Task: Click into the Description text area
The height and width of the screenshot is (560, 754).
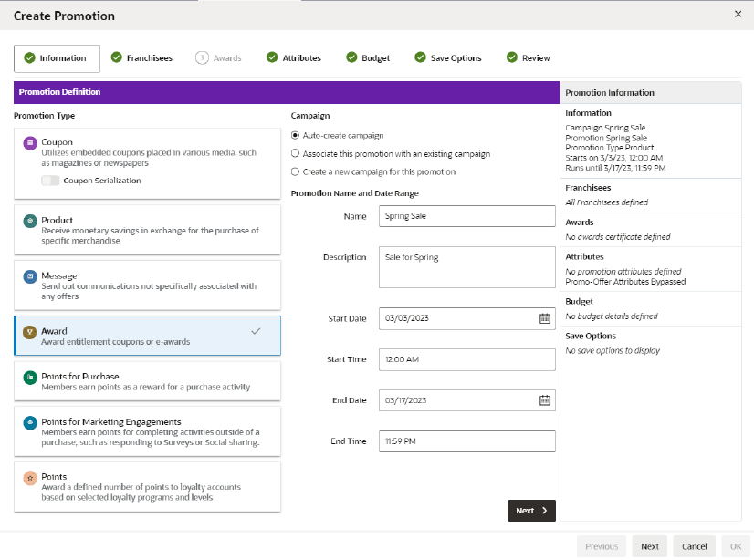Action: click(467, 267)
